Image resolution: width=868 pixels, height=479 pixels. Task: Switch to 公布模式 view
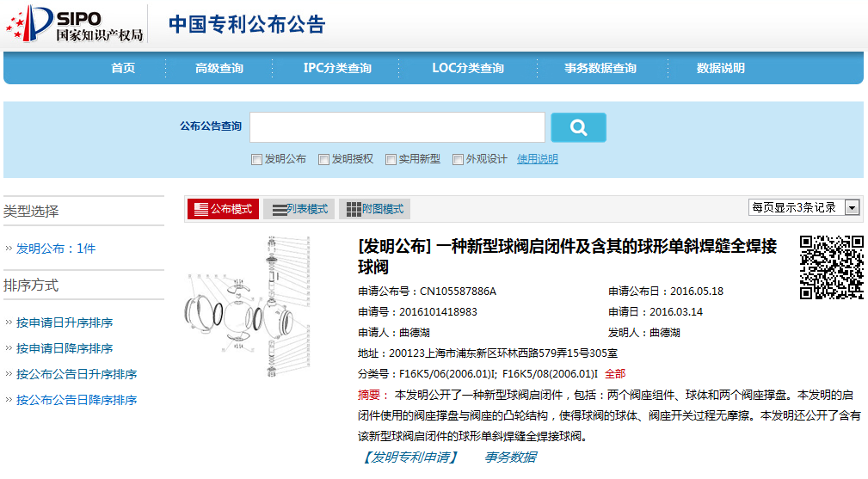tap(223, 209)
